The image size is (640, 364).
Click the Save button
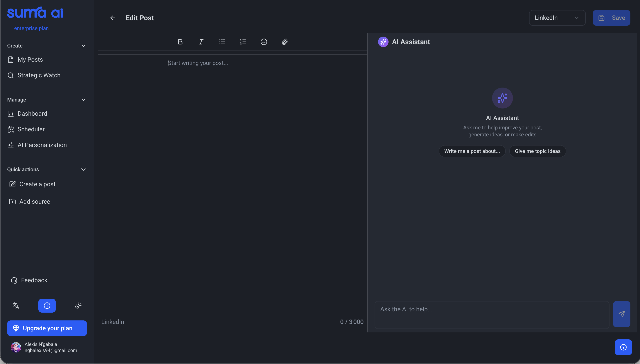tap(611, 18)
